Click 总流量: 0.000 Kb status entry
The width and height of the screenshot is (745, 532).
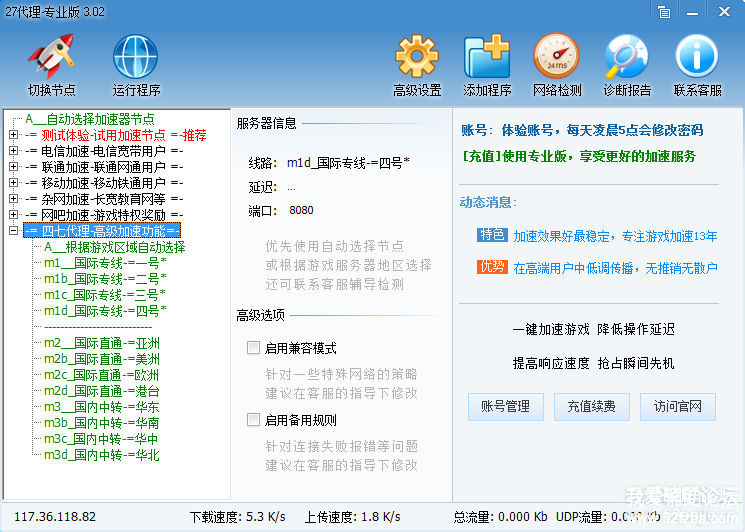pyautogui.click(x=500, y=516)
